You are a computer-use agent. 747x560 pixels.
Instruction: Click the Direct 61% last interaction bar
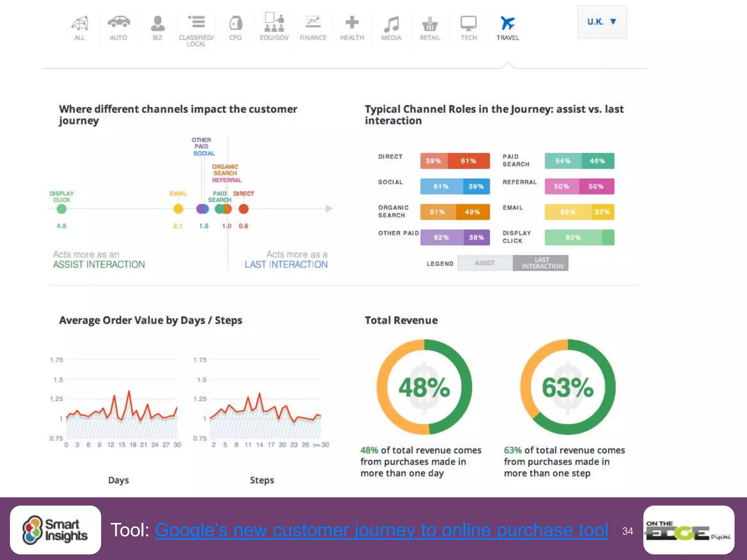tap(469, 161)
